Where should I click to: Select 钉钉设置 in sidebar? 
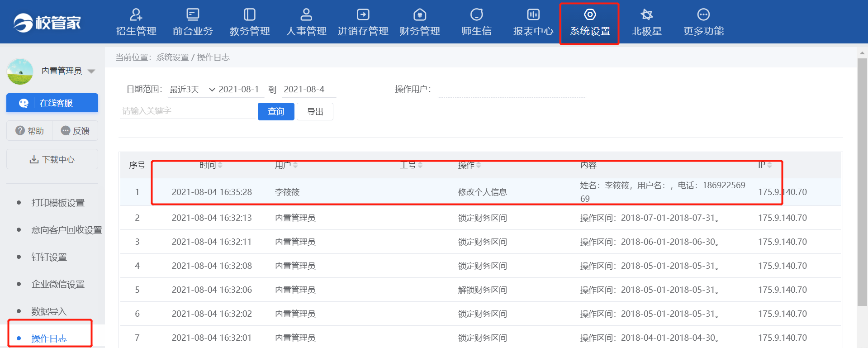(x=49, y=257)
